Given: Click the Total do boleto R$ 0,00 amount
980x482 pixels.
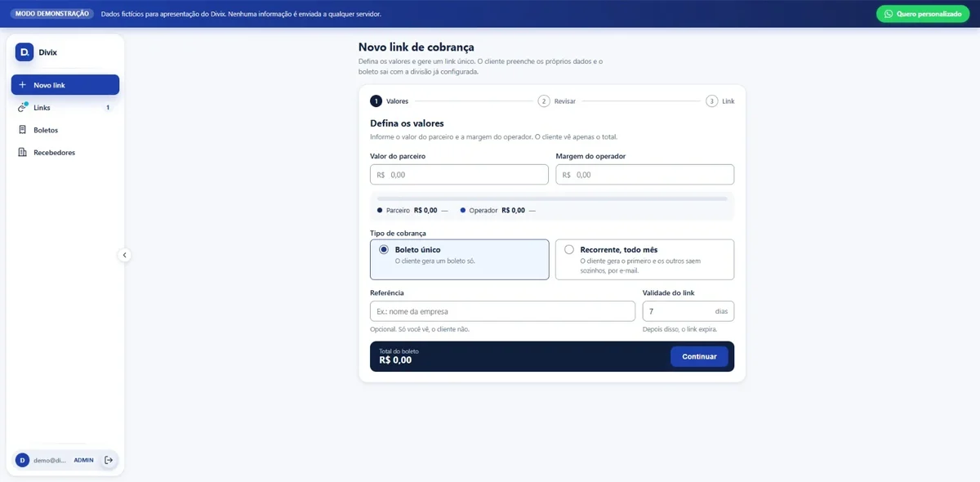Looking at the screenshot, I should tap(395, 359).
